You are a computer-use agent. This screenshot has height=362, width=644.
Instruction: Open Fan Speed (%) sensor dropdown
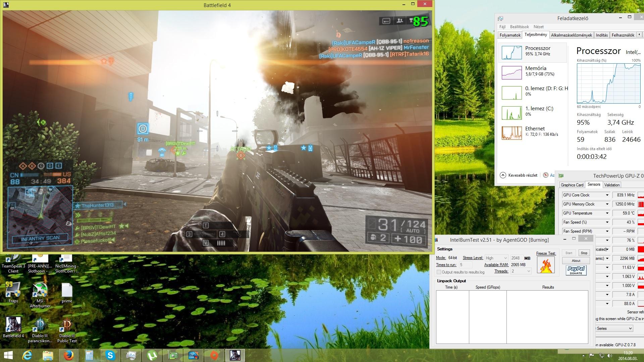point(607,222)
